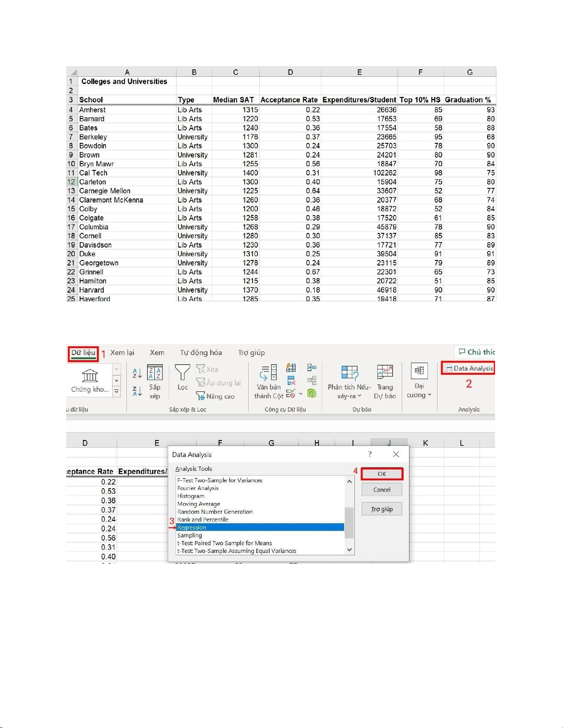Select column L header in lower sheet
Viewport: 563px width, 728px height.
pos(462,443)
